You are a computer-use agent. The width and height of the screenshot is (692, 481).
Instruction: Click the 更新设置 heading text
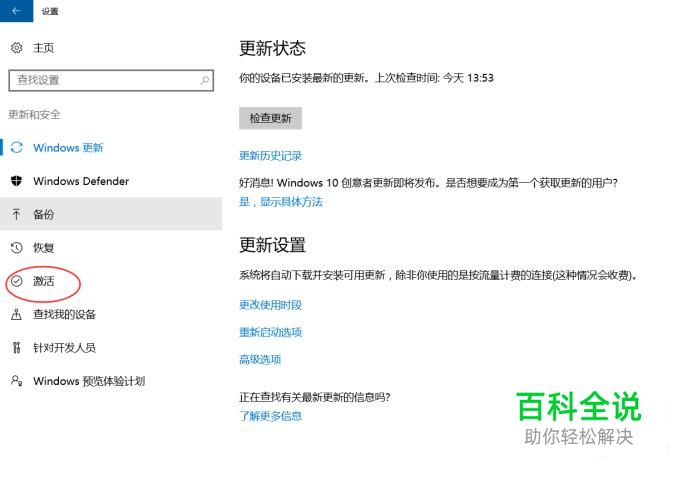tap(272, 245)
